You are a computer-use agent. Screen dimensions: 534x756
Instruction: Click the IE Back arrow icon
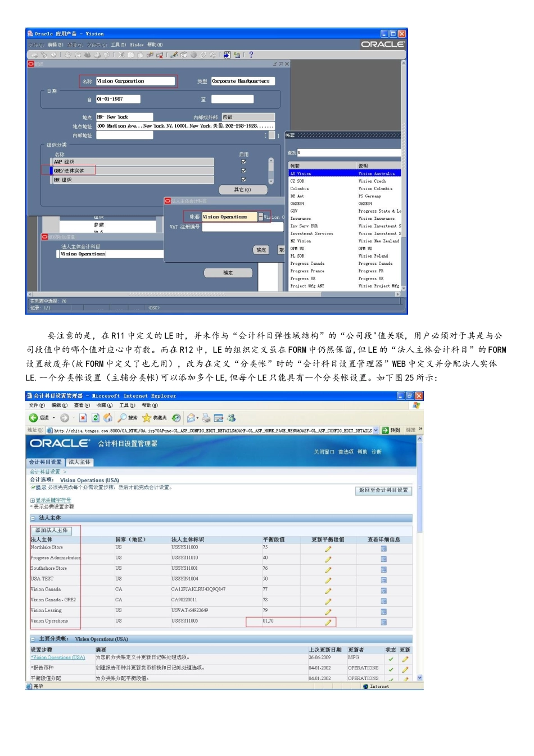click(34, 418)
